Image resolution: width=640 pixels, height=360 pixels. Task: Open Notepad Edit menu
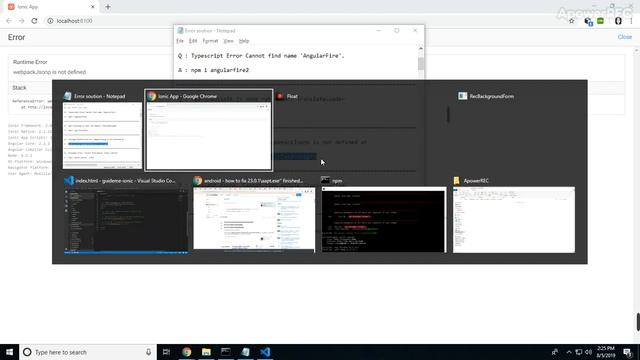pos(193,41)
